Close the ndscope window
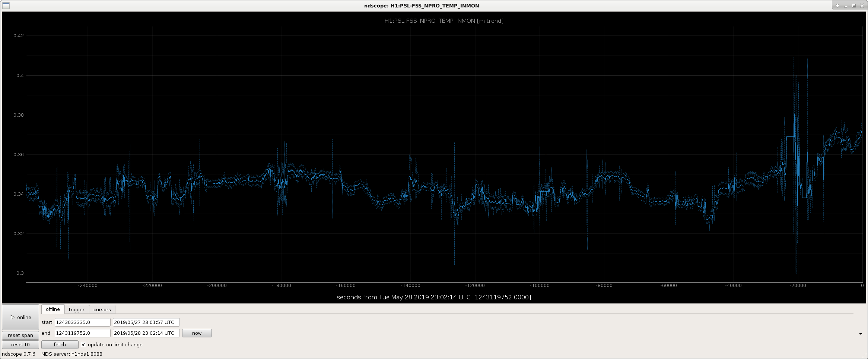This screenshot has width=868, height=359. coord(862,6)
